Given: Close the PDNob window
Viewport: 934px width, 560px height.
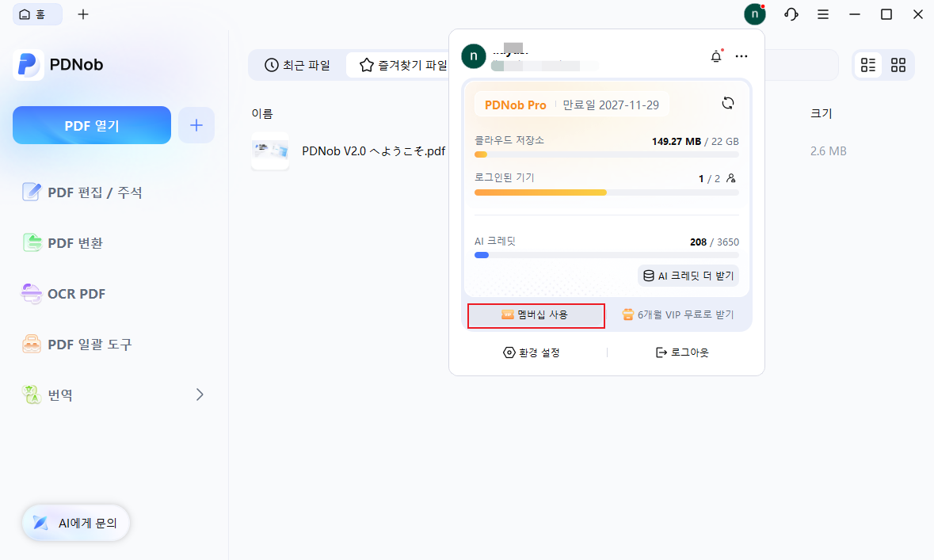Looking at the screenshot, I should coord(918,14).
